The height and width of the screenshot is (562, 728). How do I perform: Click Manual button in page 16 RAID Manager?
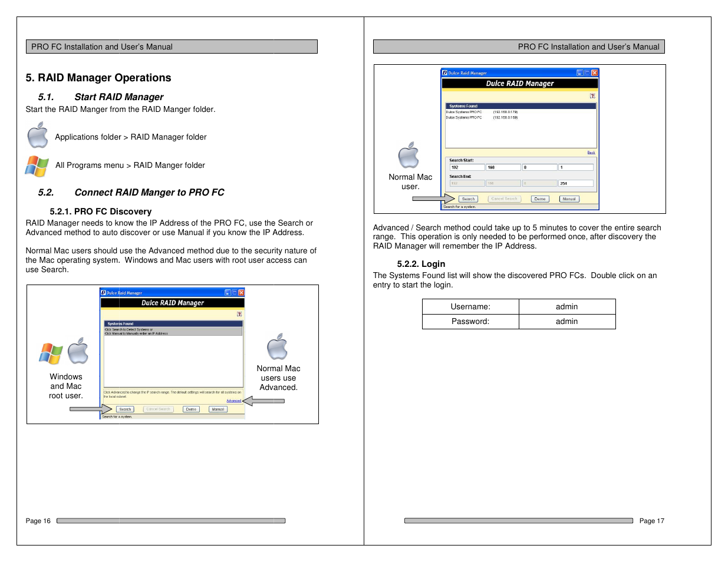[x=218, y=409]
